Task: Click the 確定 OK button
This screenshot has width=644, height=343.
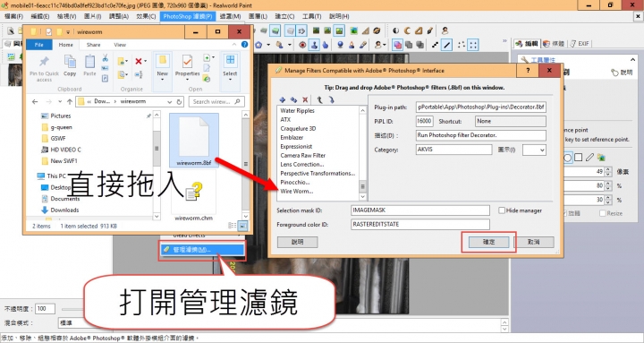Action: (488, 242)
